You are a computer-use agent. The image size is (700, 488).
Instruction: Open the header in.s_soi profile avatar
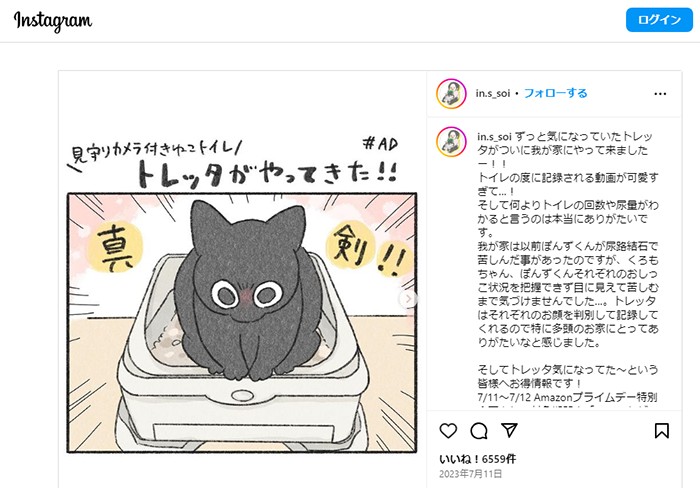[451, 94]
